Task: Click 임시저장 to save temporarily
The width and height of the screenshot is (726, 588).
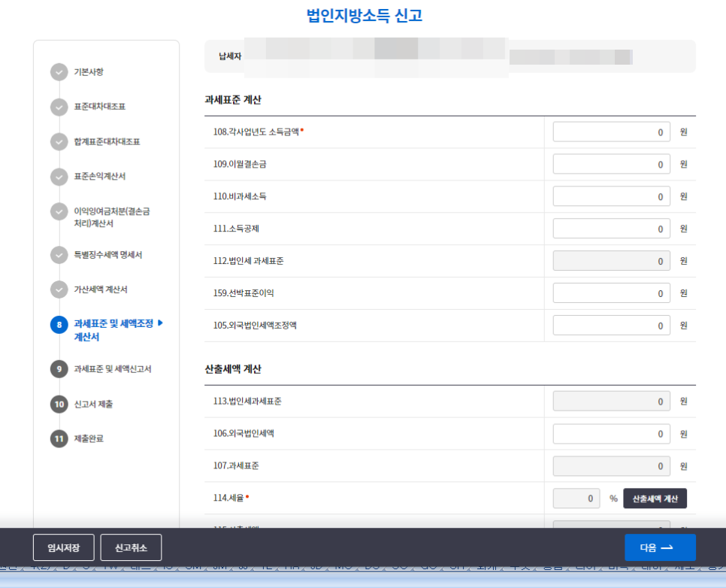Action: (64, 547)
